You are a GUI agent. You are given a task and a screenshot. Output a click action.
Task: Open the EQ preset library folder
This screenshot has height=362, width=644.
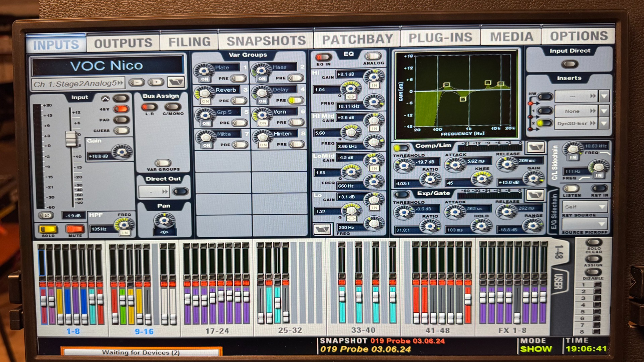(322, 229)
